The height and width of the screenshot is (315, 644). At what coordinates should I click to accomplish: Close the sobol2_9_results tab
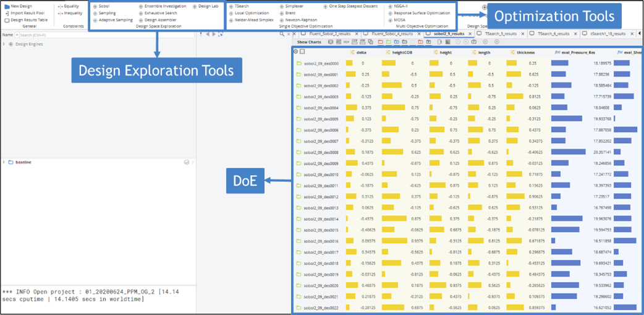tap(470, 33)
